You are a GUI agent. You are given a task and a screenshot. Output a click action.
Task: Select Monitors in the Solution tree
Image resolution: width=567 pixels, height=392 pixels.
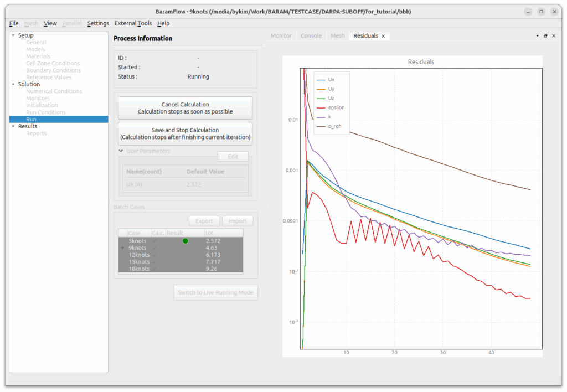coord(38,99)
